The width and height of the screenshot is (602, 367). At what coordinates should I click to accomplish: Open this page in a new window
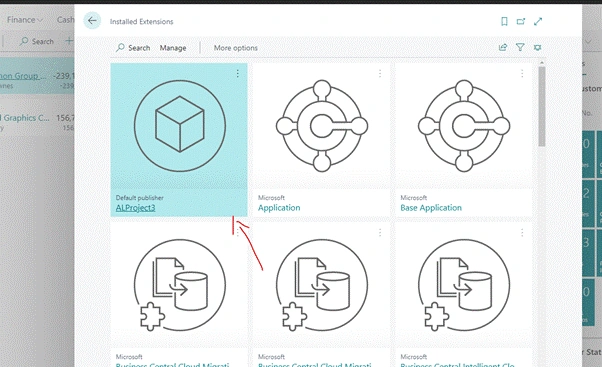tap(521, 21)
